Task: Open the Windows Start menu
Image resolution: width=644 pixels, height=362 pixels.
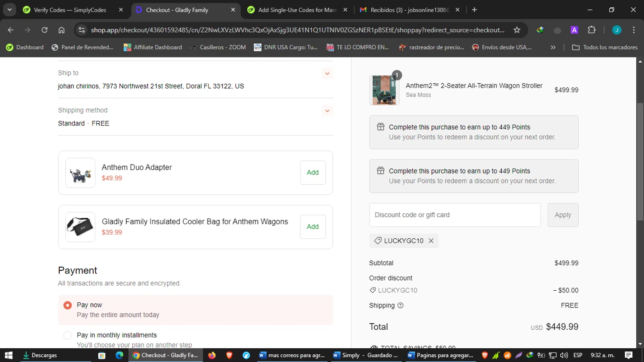Action: (9, 355)
